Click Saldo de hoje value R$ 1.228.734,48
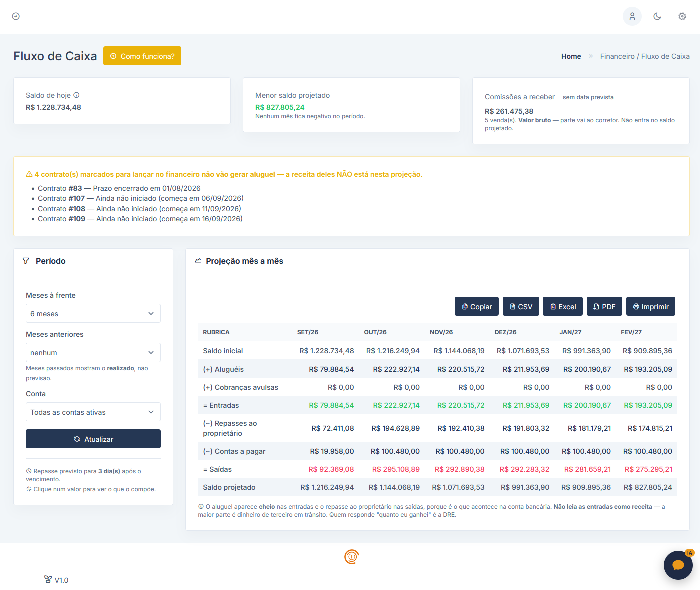This screenshot has height=590, width=700. point(53,107)
